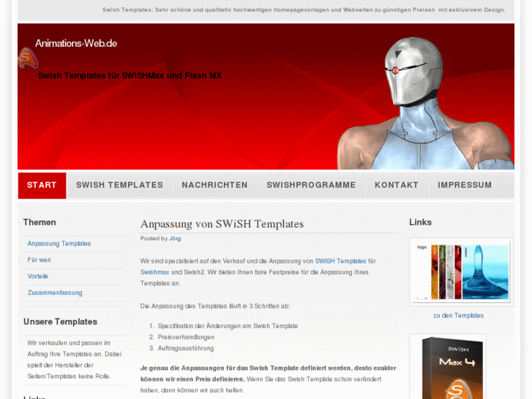Viewport: 532px width, 399px height.
Task: Select the SWISHPROGRAMME menu item
Action: [x=311, y=185]
